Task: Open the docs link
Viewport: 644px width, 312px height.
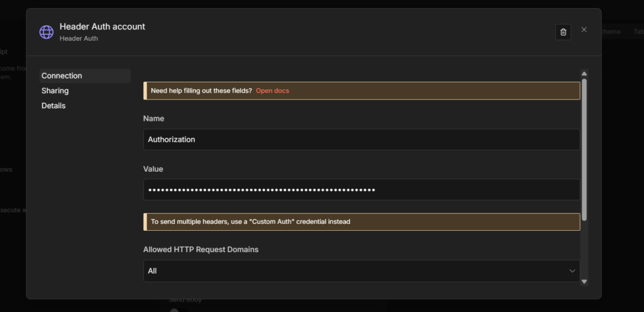Action: point(272,91)
